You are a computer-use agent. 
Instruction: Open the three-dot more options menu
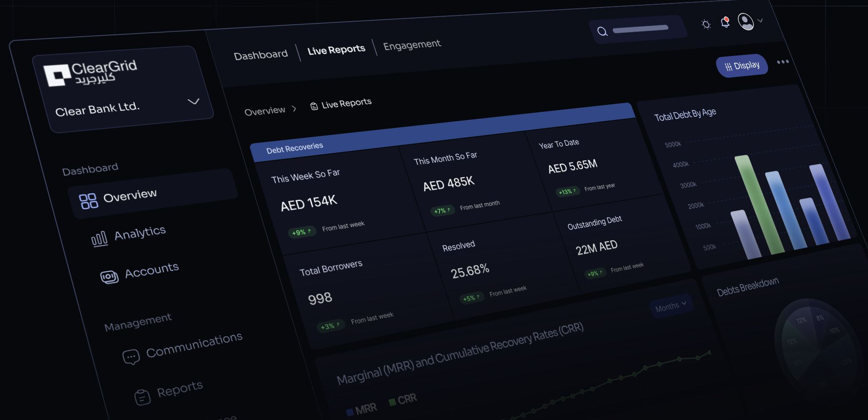[783, 62]
